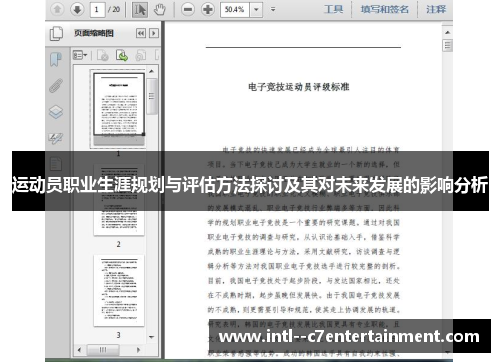Image resolution: width=500 pixels, height=362 pixels.
Task: Click the 50.4% zoom value field
Action: [x=235, y=9]
